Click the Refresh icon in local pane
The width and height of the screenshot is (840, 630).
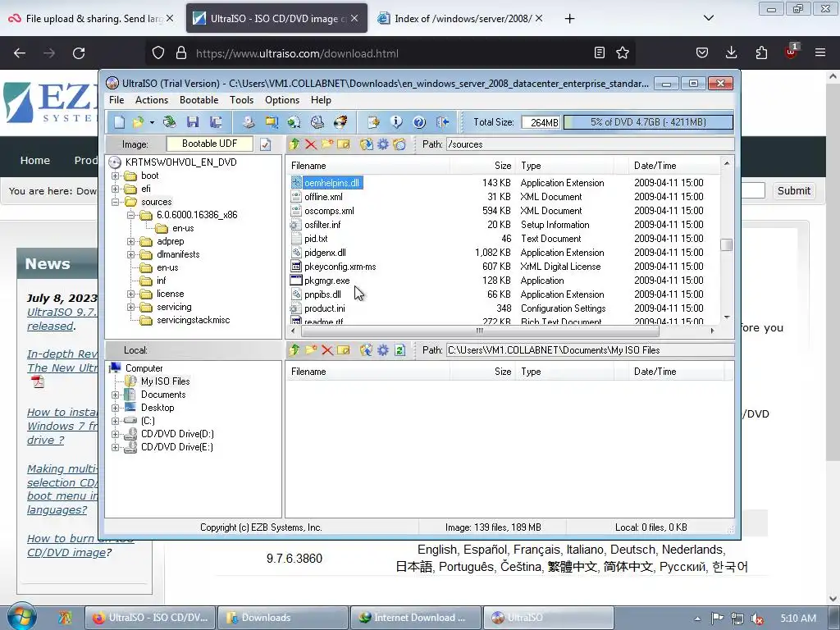[399, 349]
